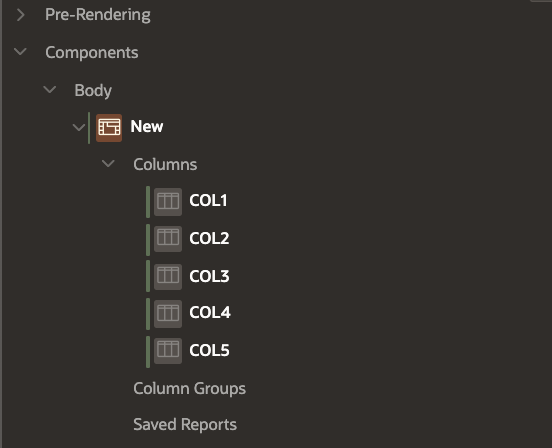552x448 pixels.
Task: Collapse the New region chevron
Action: click(x=79, y=127)
